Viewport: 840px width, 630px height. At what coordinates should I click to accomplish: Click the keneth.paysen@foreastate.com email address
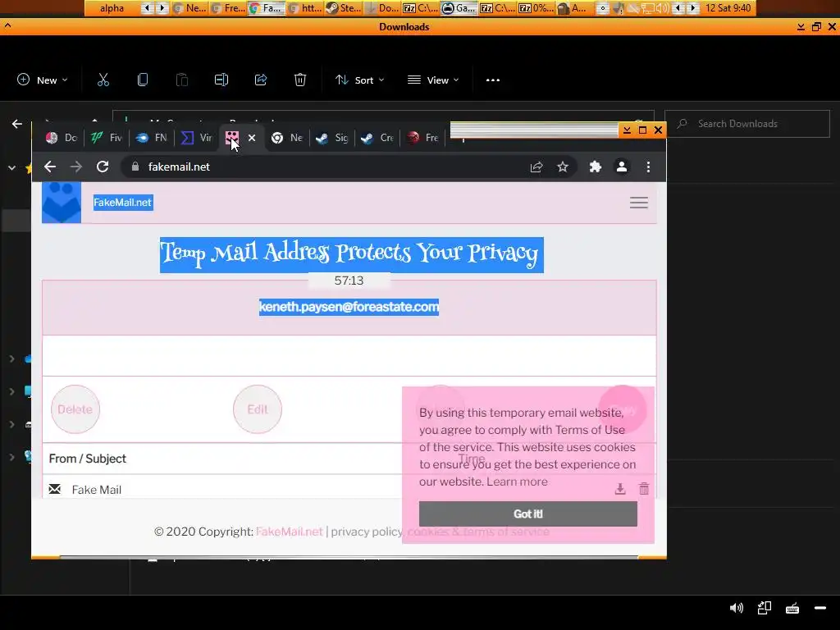349,307
